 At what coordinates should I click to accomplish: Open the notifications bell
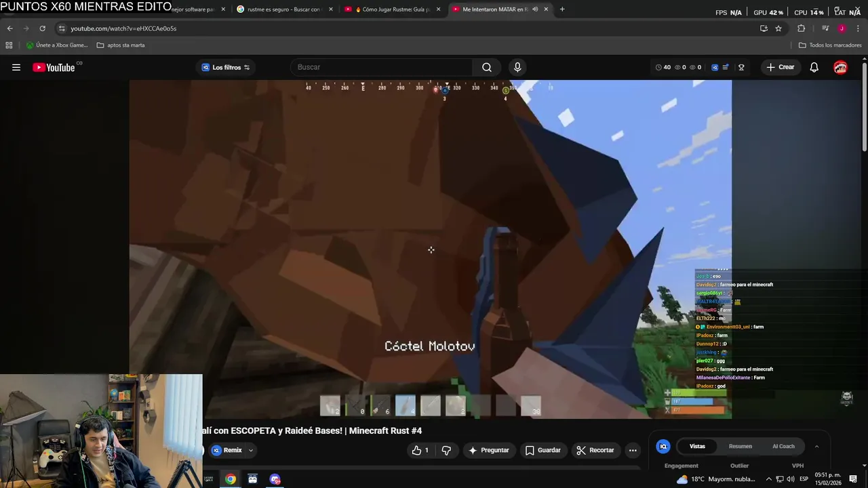pyautogui.click(x=814, y=67)
